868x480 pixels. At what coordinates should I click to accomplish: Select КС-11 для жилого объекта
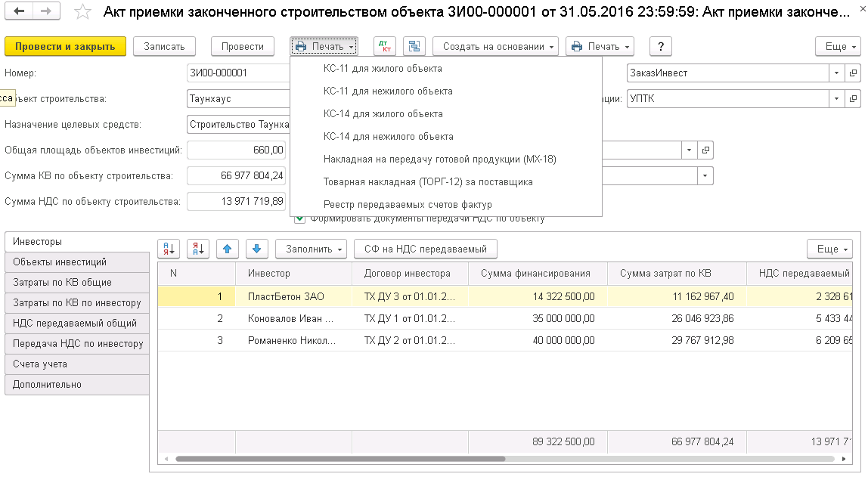(383, 69)
